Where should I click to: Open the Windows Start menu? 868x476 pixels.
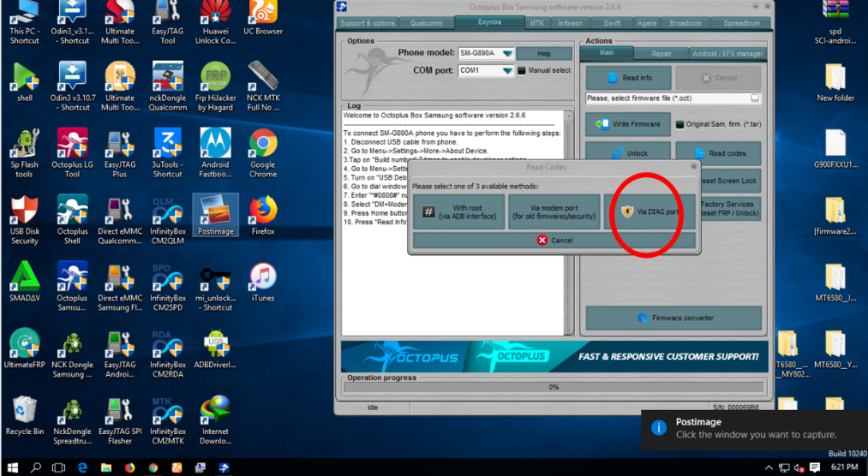pos(12,467)
